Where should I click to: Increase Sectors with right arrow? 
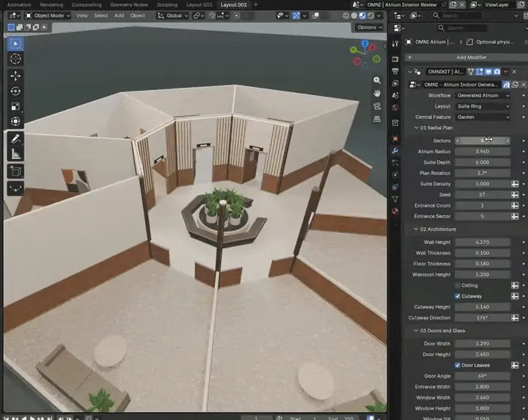(x=507, y=141)
